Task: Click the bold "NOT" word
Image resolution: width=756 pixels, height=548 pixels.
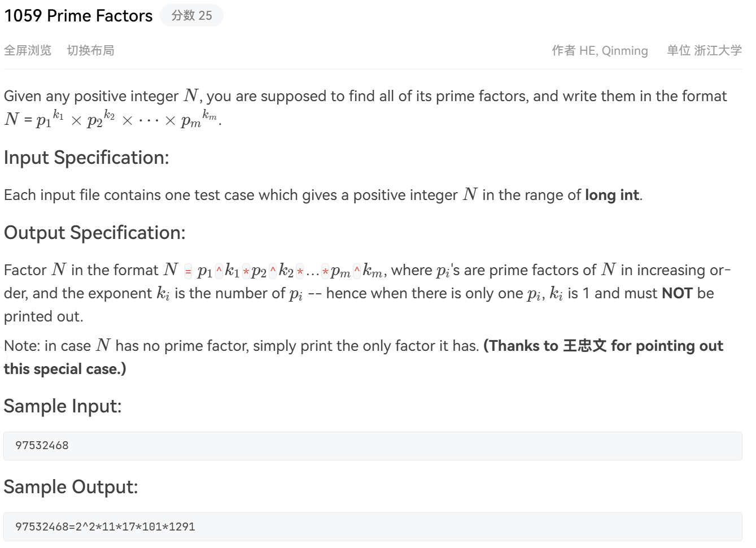Action: click(x=677, y=293)
